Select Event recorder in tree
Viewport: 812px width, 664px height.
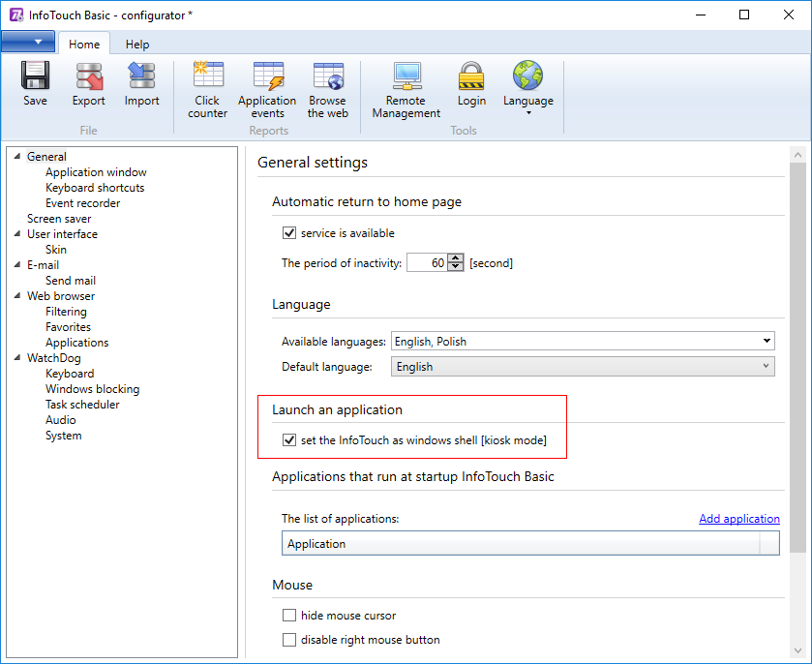tap(83, 203)
